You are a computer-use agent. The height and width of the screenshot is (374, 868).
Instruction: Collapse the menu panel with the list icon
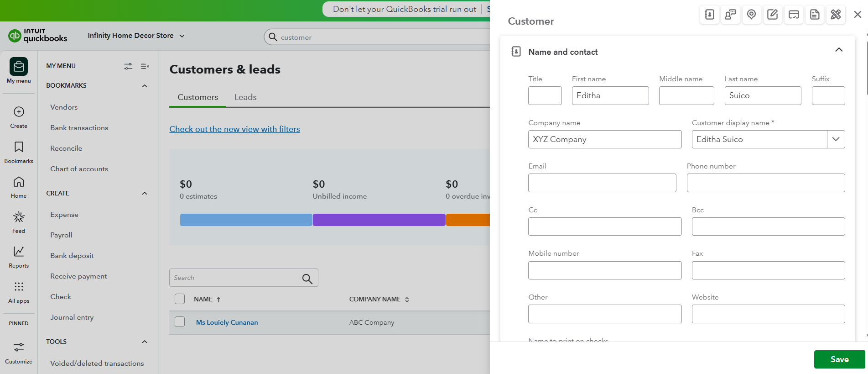click(145, 66)
